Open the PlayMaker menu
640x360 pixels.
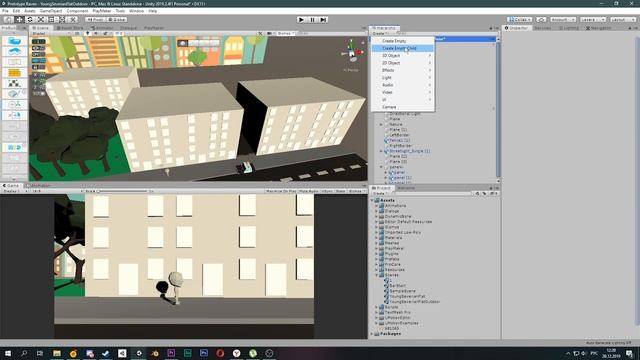(x=102, y=11)
